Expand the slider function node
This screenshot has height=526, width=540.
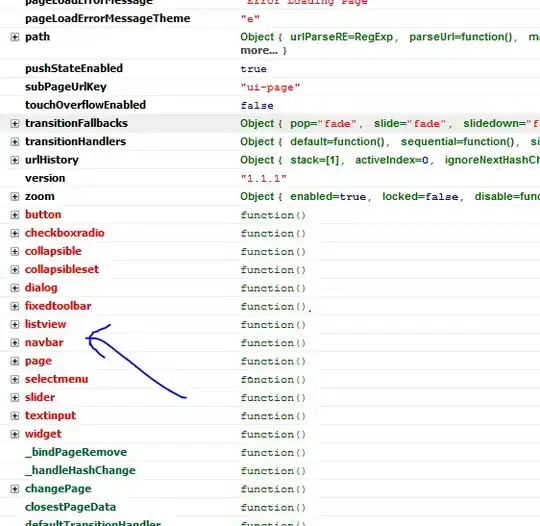15,398
